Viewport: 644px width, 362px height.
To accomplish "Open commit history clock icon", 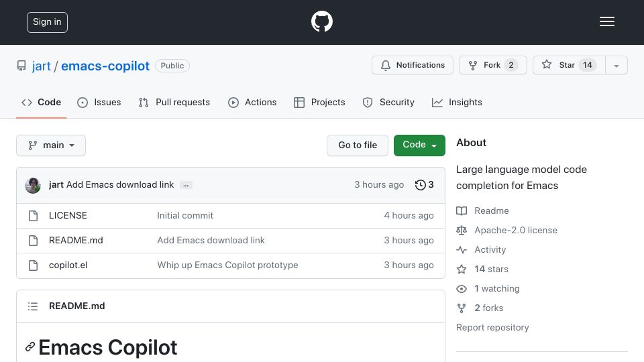I will click(x=420, y=185).
